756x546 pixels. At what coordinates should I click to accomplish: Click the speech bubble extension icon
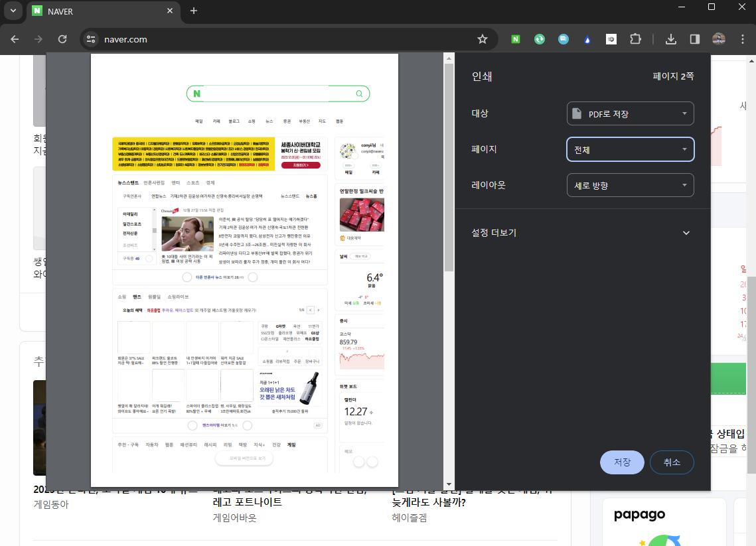point(564,39)
